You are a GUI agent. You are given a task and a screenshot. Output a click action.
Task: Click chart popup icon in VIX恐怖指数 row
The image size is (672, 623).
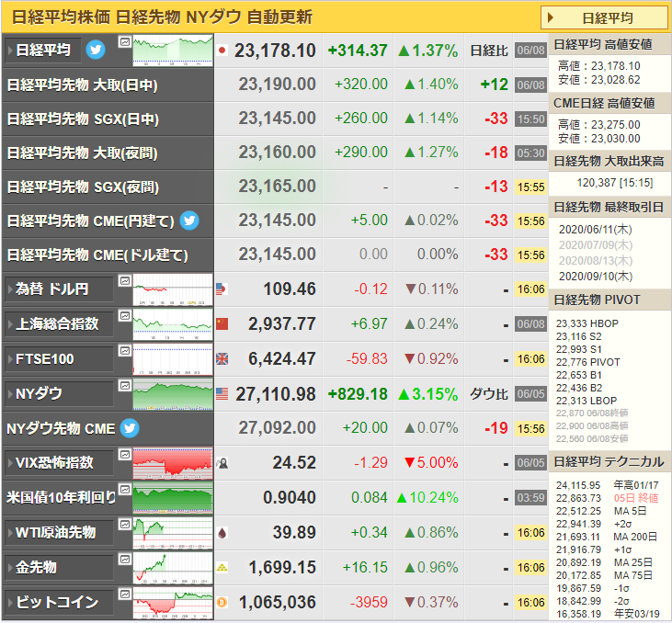pyautogui.click(x=125, y=455)
